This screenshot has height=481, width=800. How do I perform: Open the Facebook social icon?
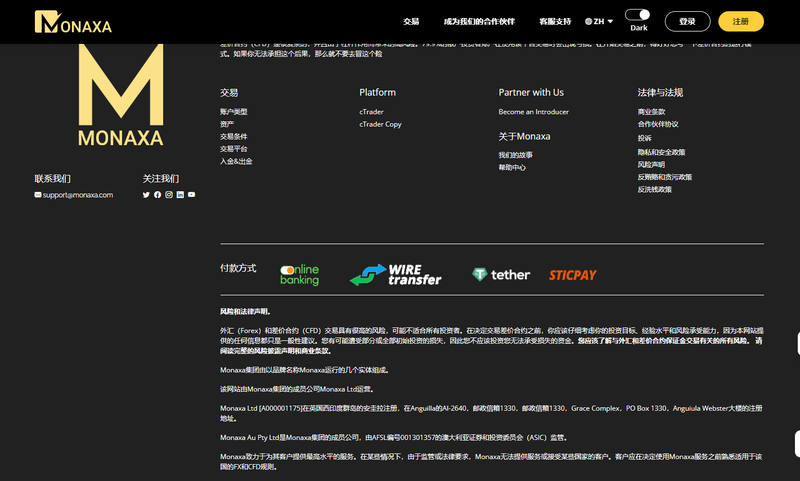157,195
